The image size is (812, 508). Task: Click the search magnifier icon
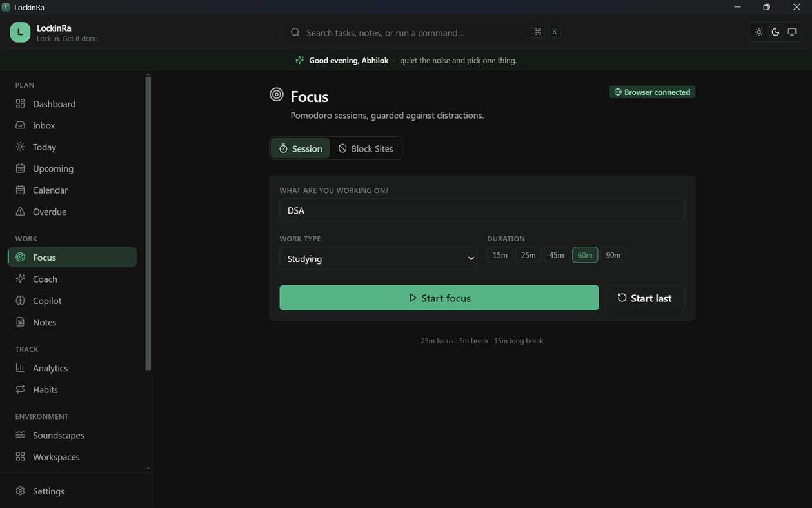point(295,32)
